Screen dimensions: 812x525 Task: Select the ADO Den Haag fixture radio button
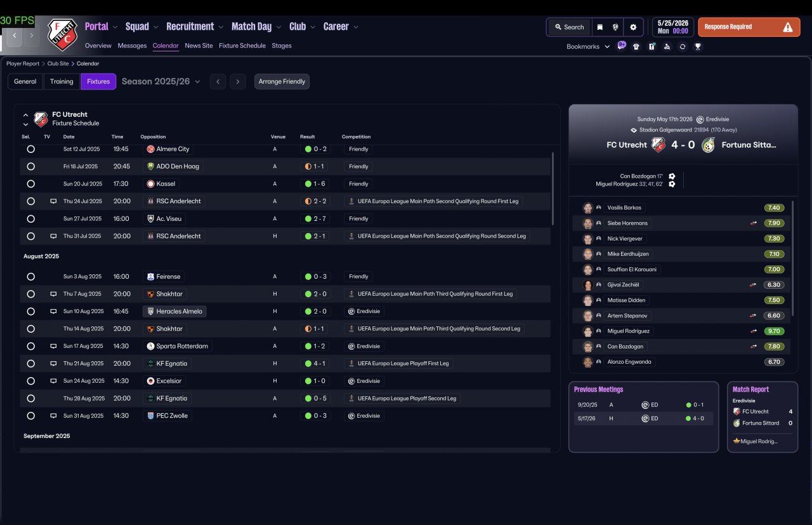30,166
